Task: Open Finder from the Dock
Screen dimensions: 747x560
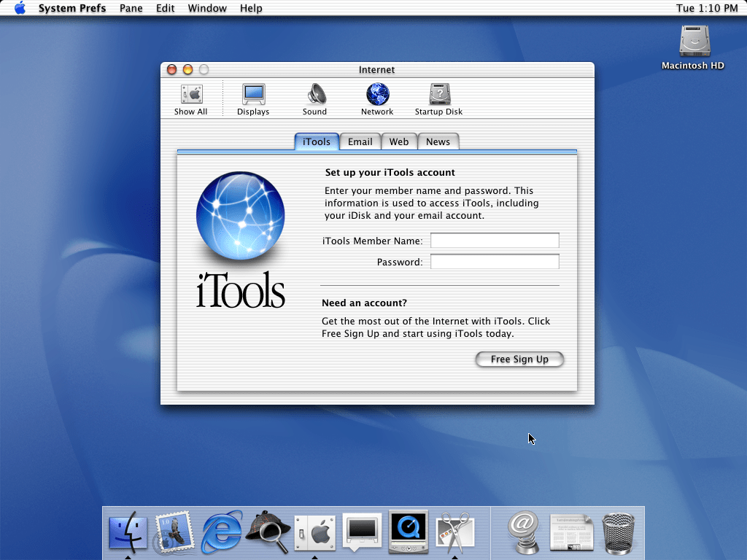Action: coord(128,532)
